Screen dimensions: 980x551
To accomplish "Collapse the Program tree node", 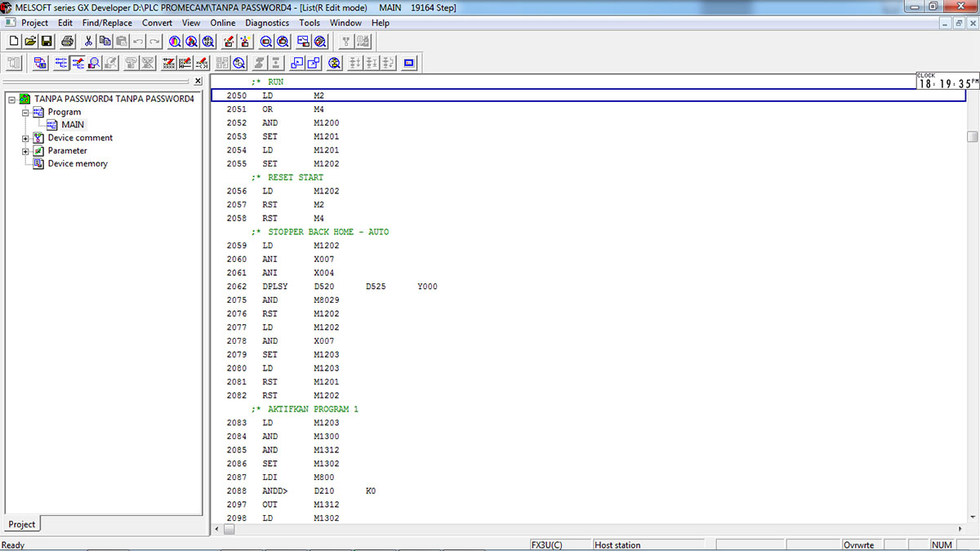I will coord(25,112).
